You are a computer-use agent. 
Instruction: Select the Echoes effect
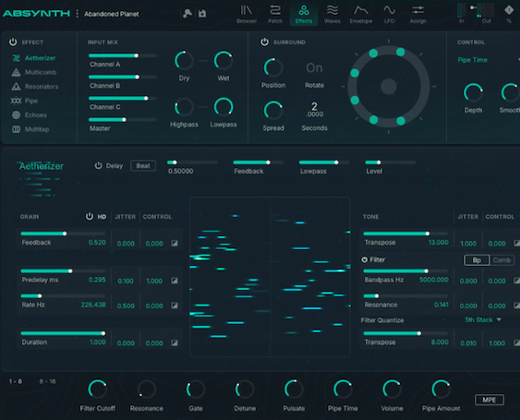30,115
